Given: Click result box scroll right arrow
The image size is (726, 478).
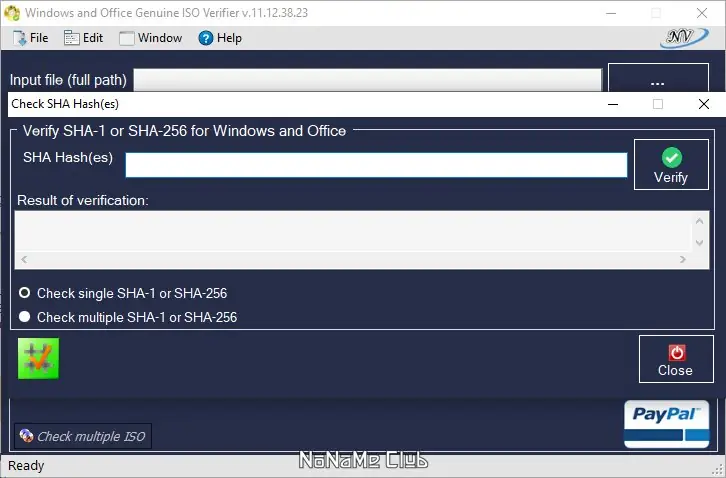Looking at the screenshot, I should (x=682, y=259).
